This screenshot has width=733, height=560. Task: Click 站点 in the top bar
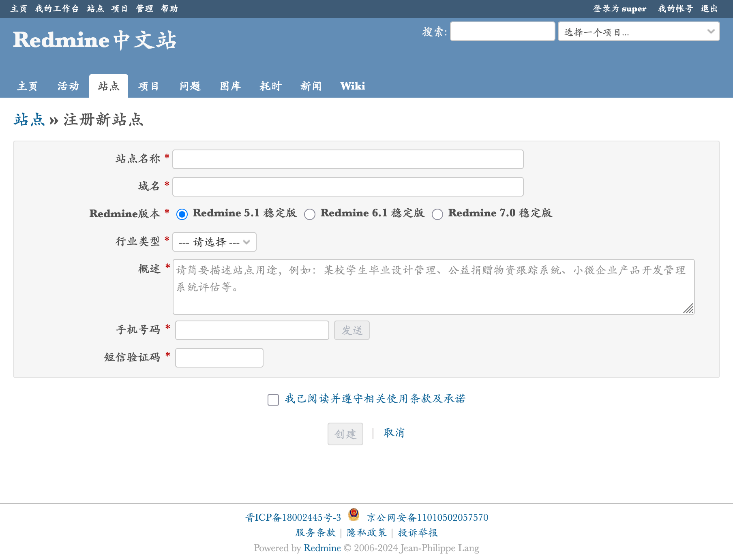(95, 9)
